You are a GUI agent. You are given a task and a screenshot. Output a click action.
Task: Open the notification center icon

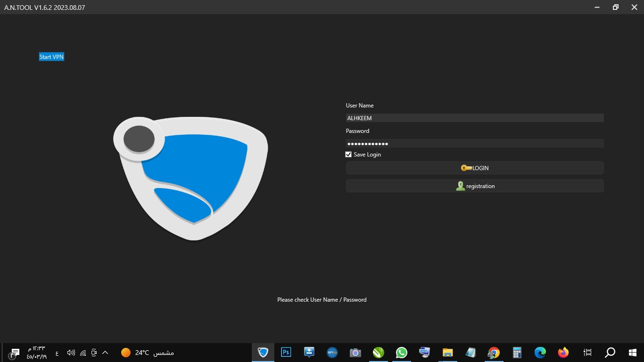click(15, 353)
